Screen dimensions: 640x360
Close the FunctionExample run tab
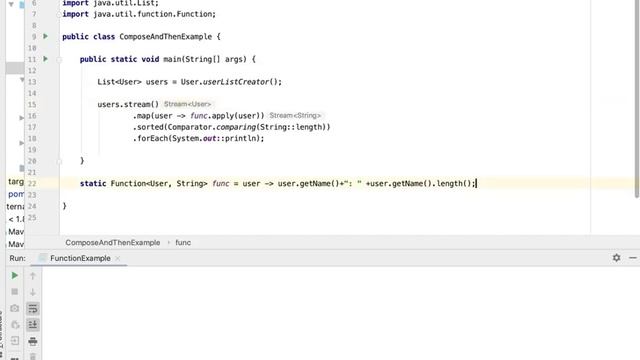(x=118, y=258)
